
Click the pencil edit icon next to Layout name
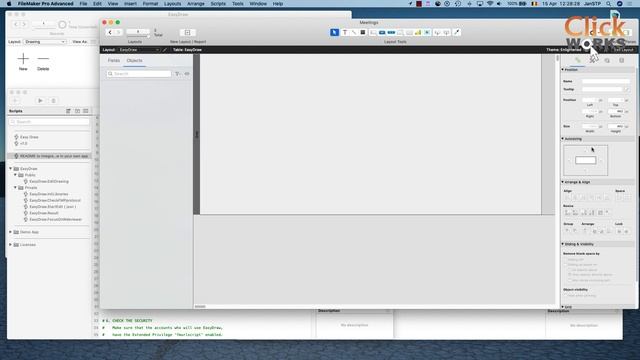[x=165, y=50]
